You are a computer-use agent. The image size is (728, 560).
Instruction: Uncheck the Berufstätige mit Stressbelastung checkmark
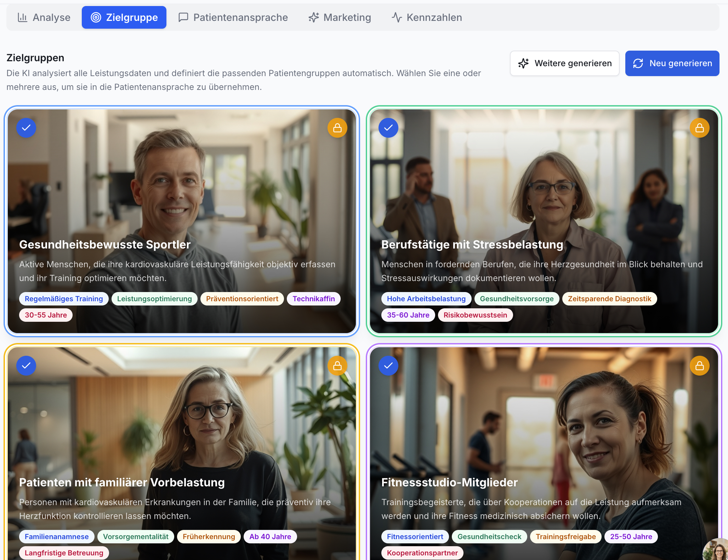coord(388,128)
